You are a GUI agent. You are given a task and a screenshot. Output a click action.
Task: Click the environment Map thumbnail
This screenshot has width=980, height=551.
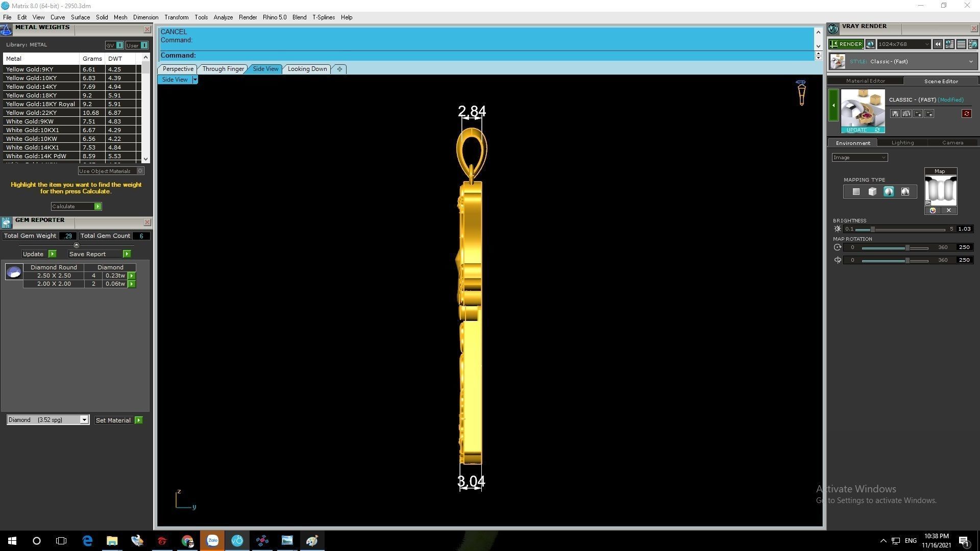coord(940,190)
